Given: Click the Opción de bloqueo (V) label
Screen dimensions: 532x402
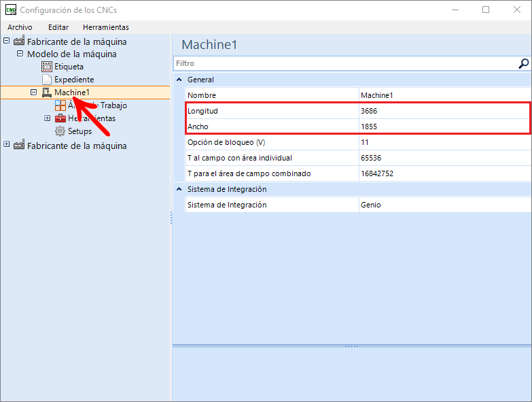Looking at the screenshot, I should [226, 142].
